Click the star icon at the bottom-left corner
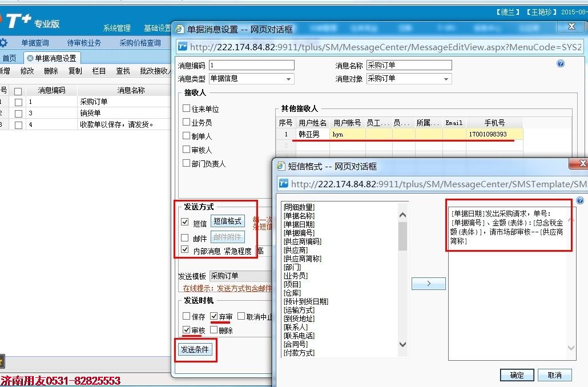Screen dimensions: 588x387 [2, 361]
